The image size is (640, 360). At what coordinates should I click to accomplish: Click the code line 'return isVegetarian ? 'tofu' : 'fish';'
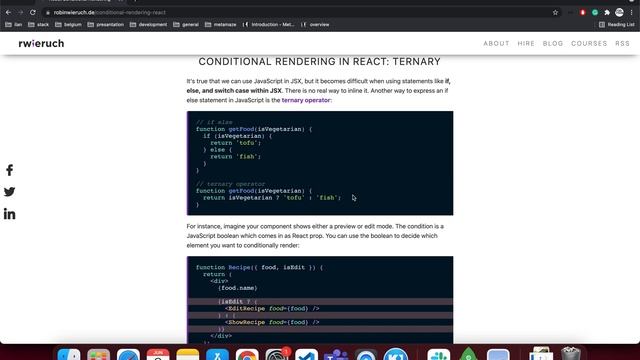(272, 198)
